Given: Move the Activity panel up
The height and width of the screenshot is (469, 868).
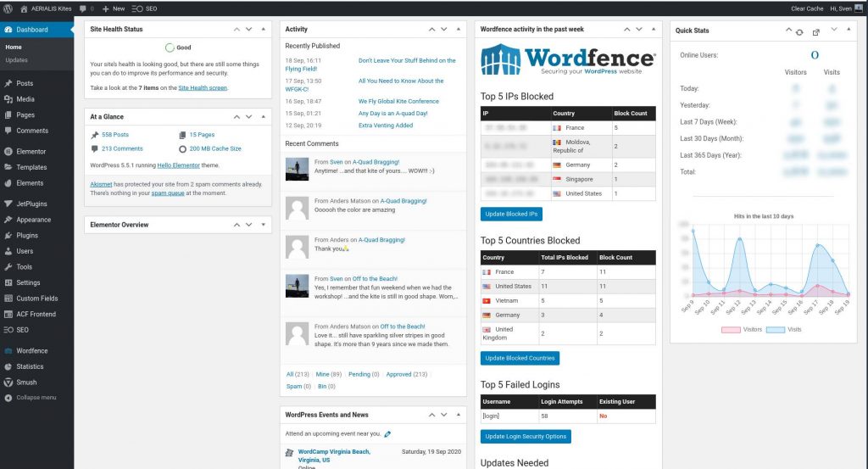Looking at the screenshot, I should click(x=431, y=30).
